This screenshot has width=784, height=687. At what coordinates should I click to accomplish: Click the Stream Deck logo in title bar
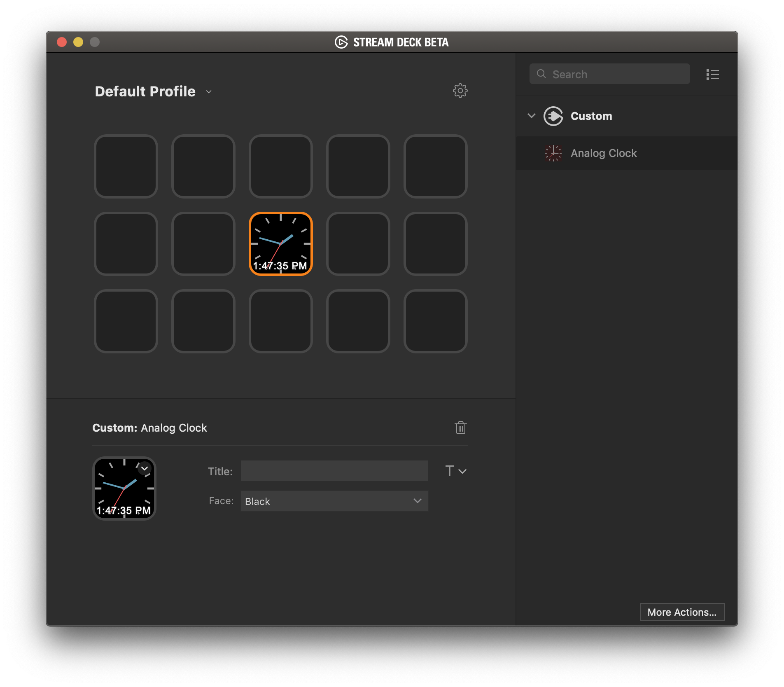coord(341,42)
